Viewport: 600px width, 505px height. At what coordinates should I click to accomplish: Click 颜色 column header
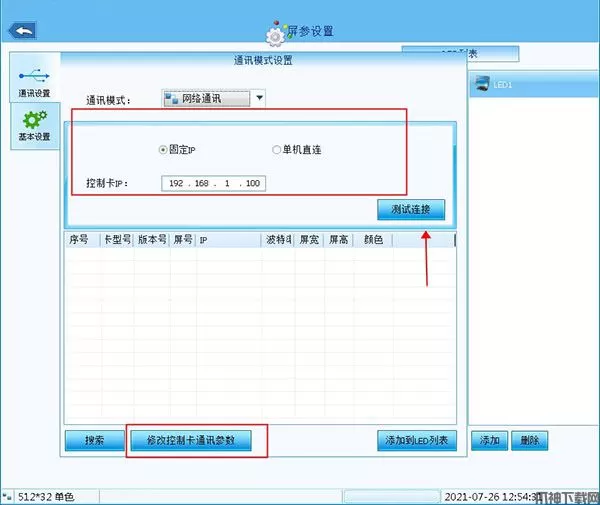[373, 240]
